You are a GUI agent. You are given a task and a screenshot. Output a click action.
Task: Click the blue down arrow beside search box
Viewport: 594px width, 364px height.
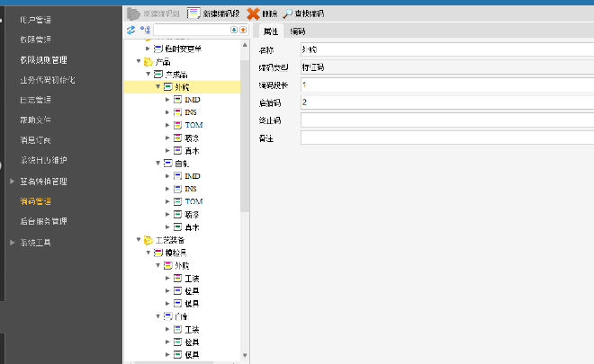(234, 31)
